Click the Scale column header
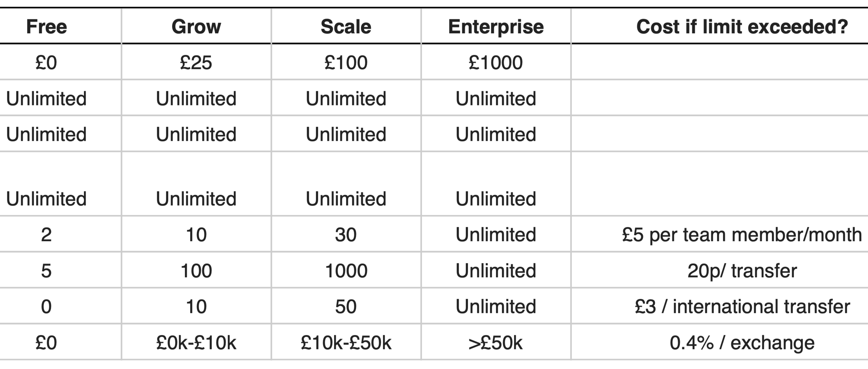Viewport: 868px width, 369px height. 346,27
